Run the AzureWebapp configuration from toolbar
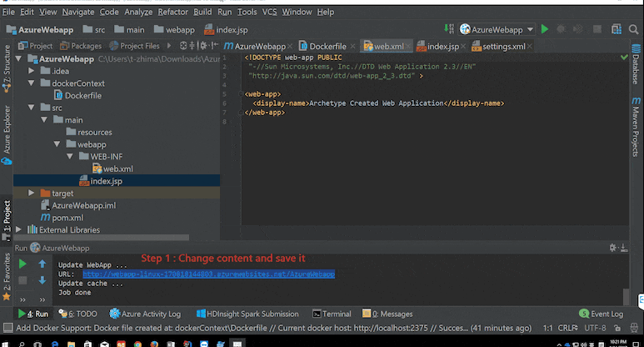 tap(545, 29)
